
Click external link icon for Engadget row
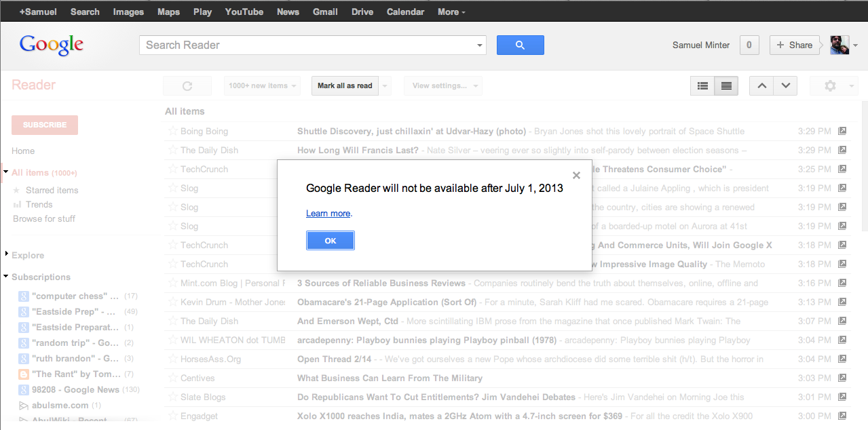[842, 416]
